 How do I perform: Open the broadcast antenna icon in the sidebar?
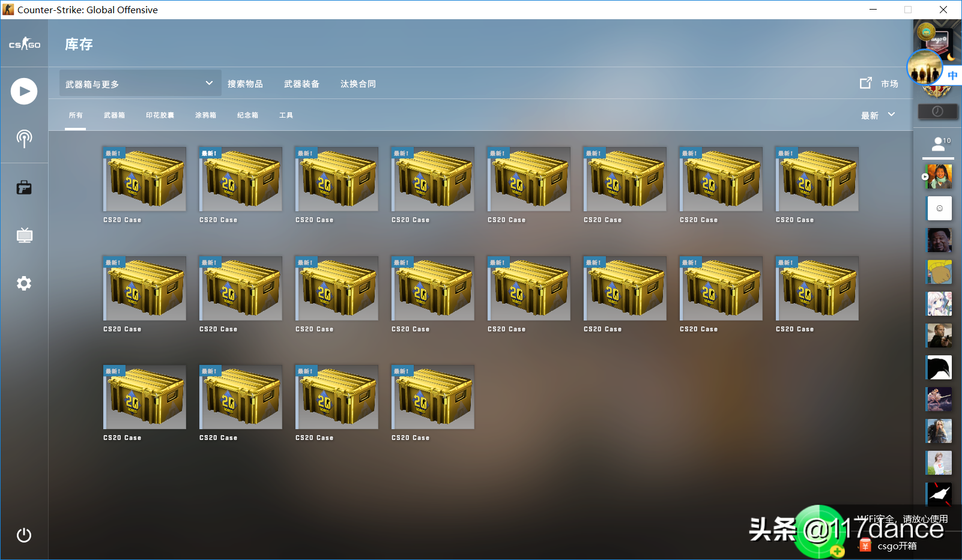click(24, 138)
